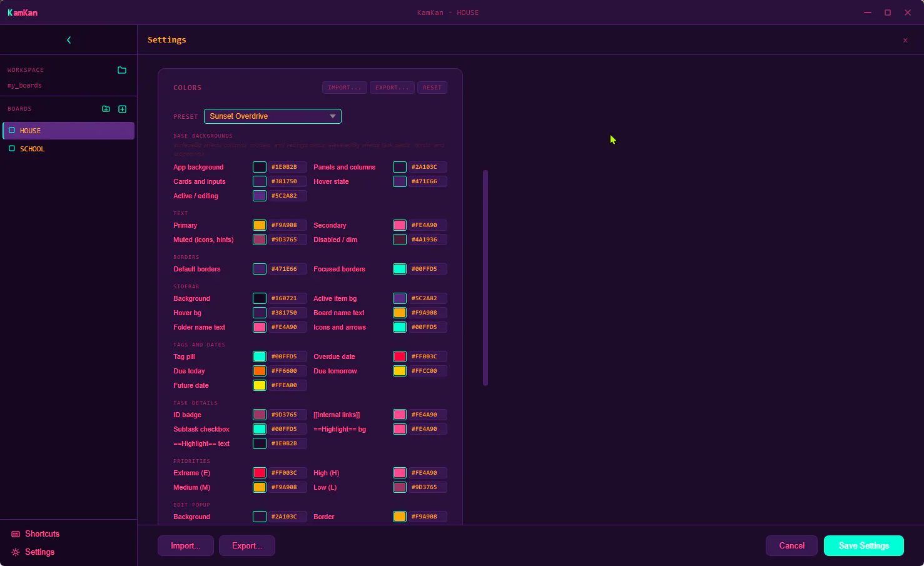Open workspace folder icon
The width and height of the screenshot is (924, 566).
coord(122,70)
